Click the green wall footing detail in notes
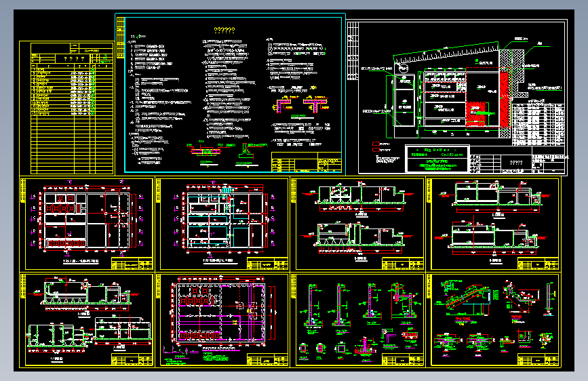Screen dimensions: 588x381 [246, 152]
